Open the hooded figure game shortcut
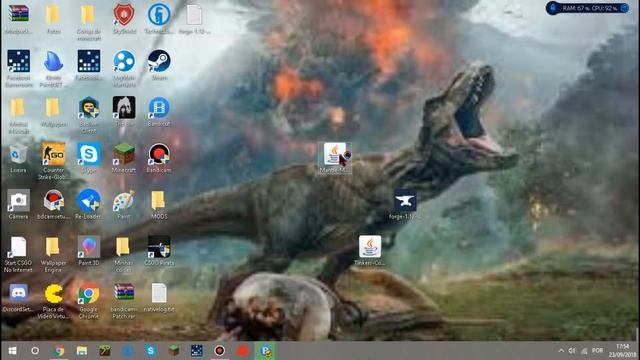This screenshot has height=360, width=640. [124, 108]
